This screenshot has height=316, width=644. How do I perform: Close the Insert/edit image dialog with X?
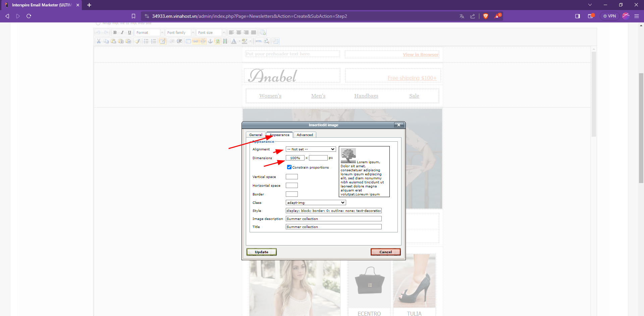coord(398,125)
